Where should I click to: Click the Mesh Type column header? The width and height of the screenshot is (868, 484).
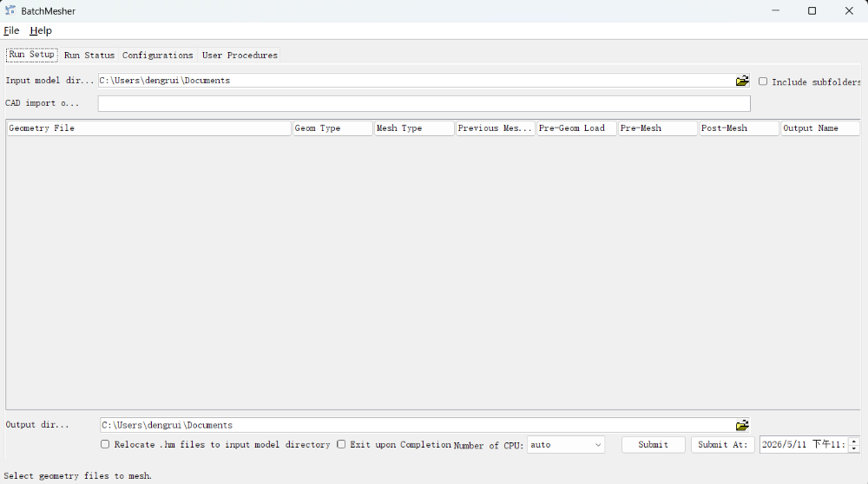(x=414, y=128)
